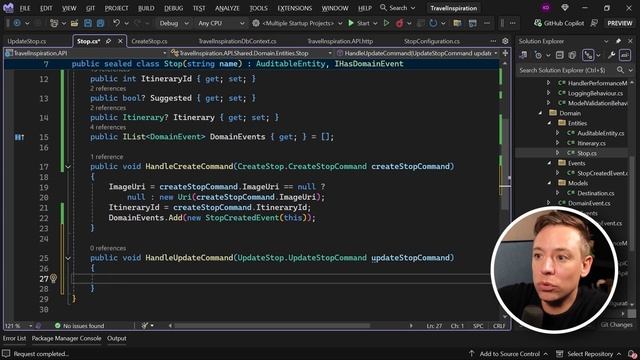This screenshot has width=640, height=360.
Task: Select Itinerary.cs in Solution Explorer
Action: (591, 143)
